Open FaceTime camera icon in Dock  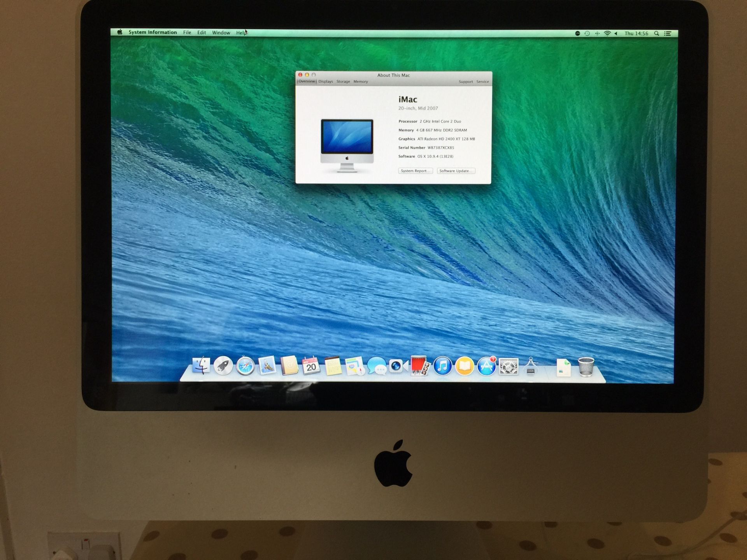coord(398,366)
